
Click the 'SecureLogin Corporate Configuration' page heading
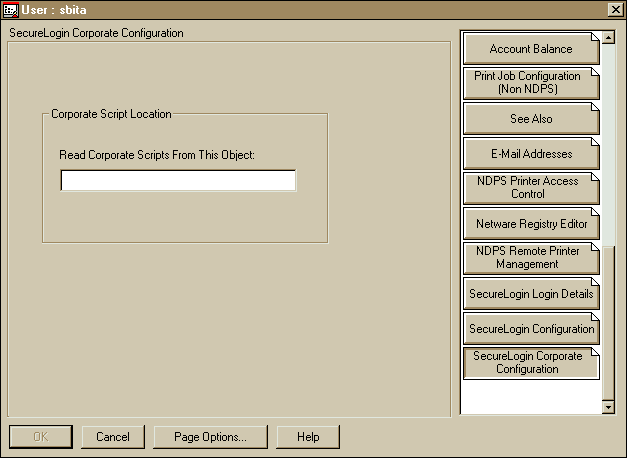tap(96, 33)
